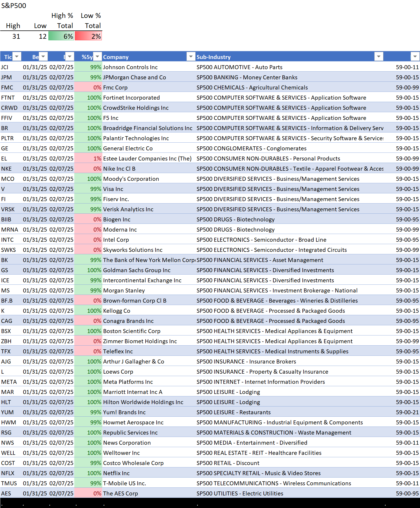Screen dimensions: 420x508
Task: Select ticker cell JPM
Action: 11,77
